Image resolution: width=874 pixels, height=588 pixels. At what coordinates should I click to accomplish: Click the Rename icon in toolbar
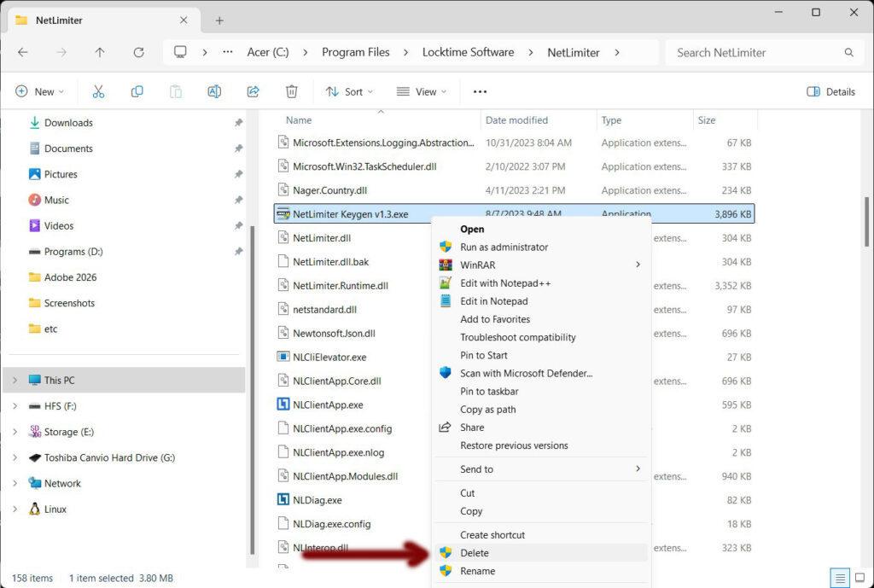pyautogui.click(x=214, y=91)
